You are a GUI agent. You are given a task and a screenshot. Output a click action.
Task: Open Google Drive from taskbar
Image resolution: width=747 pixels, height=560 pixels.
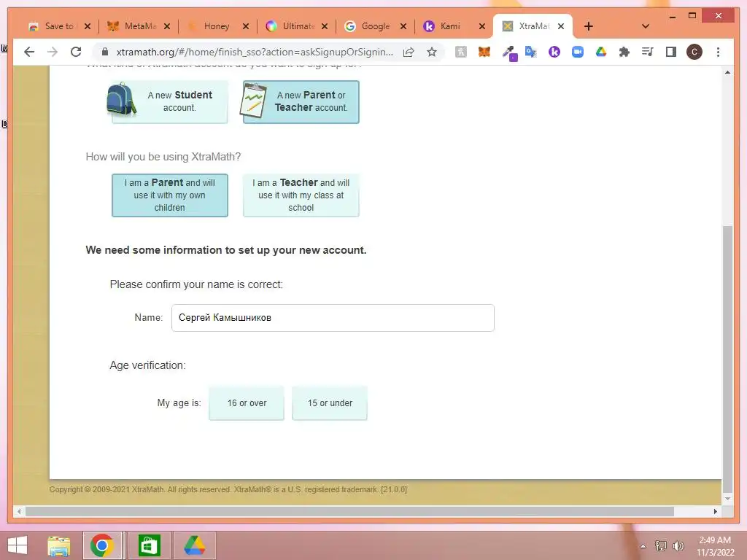click(195, 545)
